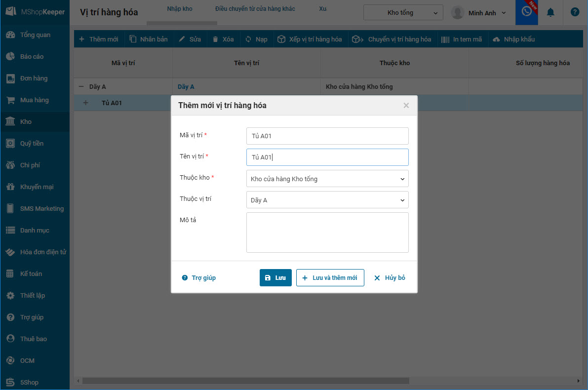Click the Dãy A link in Tên vị trí column
Image resolution: width=588 pixels, height=390 pixels.
(x=186, y=86)
